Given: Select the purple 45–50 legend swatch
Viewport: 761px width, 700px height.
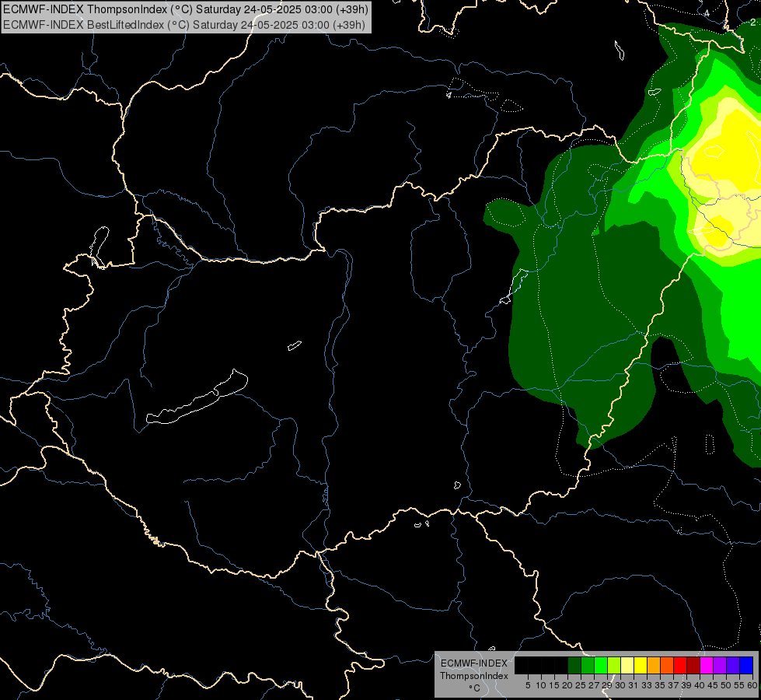Looking at the screenshot, I should click(x=720, y=665).
